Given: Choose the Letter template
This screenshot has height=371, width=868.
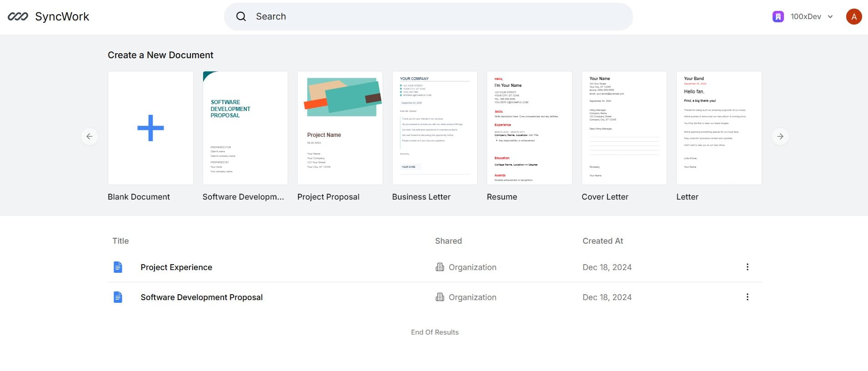Looking at the screenshot, I should click(x=719, y=128).
